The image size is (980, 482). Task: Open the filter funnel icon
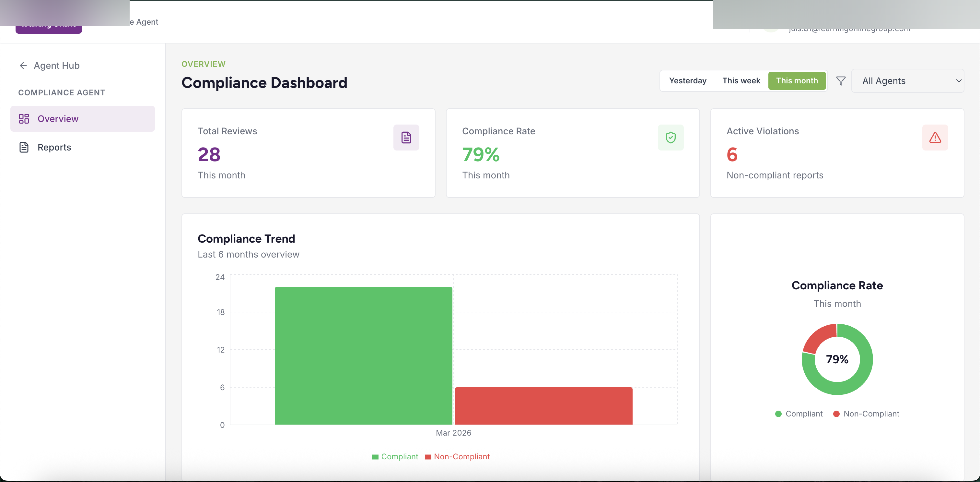click(841, 81)
